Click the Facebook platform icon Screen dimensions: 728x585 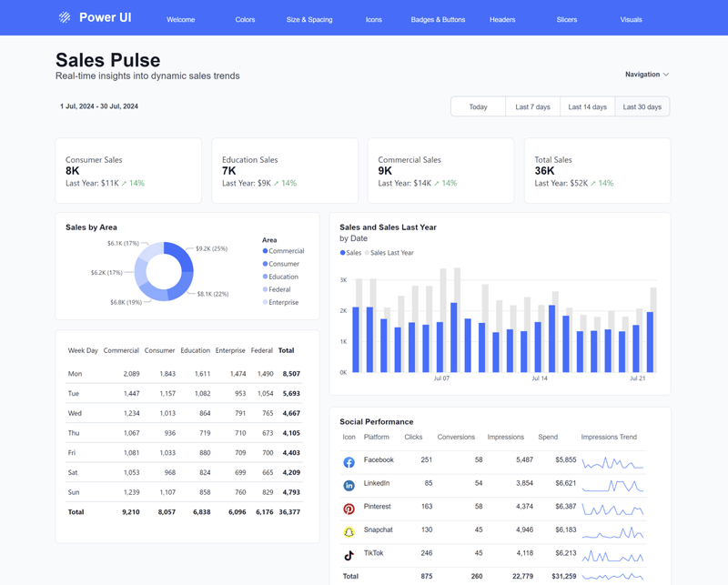coord(349,460)
